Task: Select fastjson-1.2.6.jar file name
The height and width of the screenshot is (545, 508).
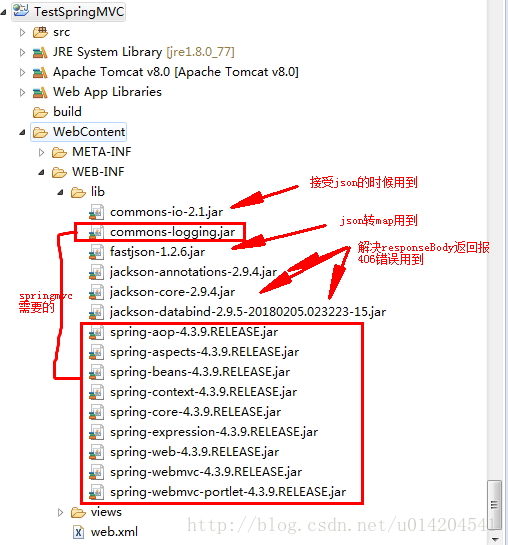Action: [157, 252]
